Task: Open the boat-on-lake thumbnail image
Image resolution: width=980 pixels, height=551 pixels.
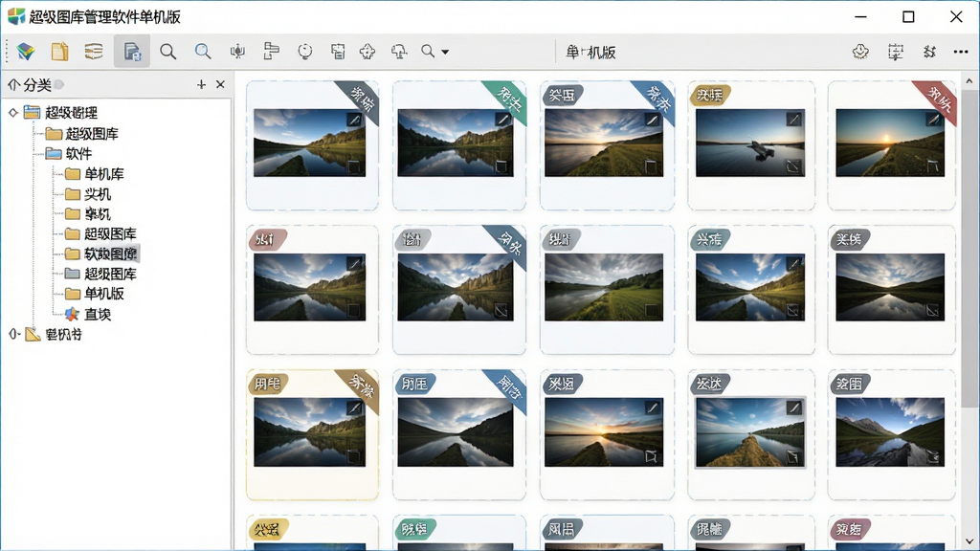Action: pos(750,143)
